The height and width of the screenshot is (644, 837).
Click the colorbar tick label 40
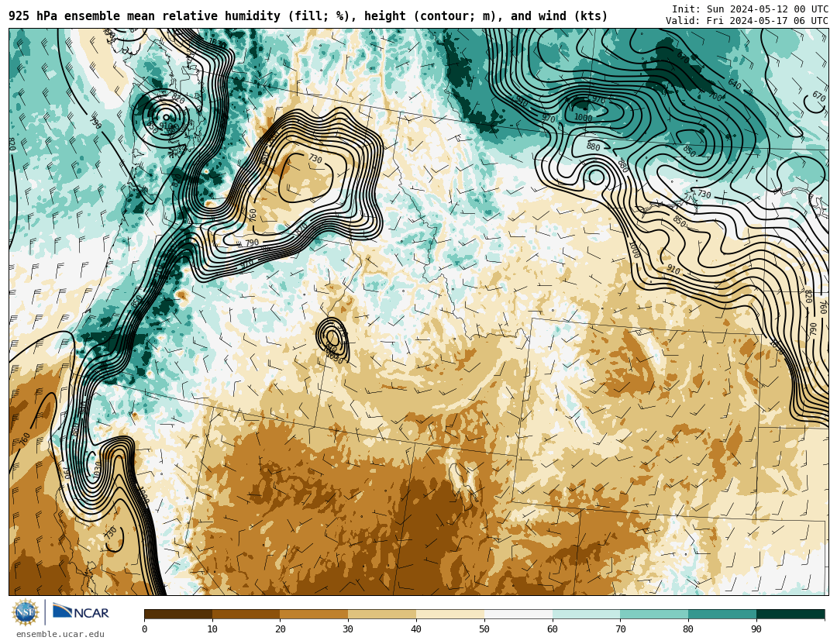(416, 629)
